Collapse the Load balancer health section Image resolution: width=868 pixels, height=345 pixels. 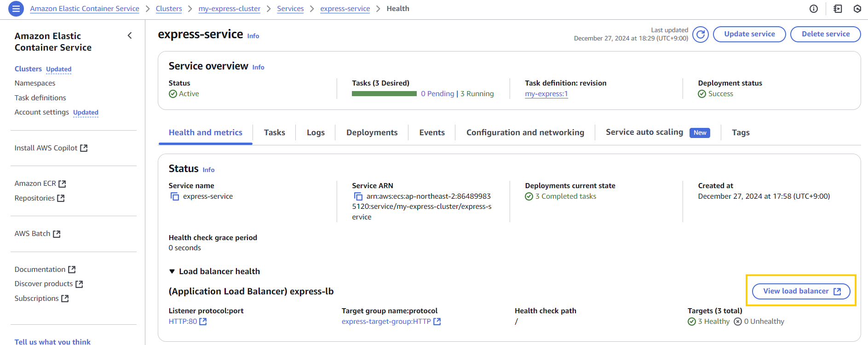(x=172, y=271)
